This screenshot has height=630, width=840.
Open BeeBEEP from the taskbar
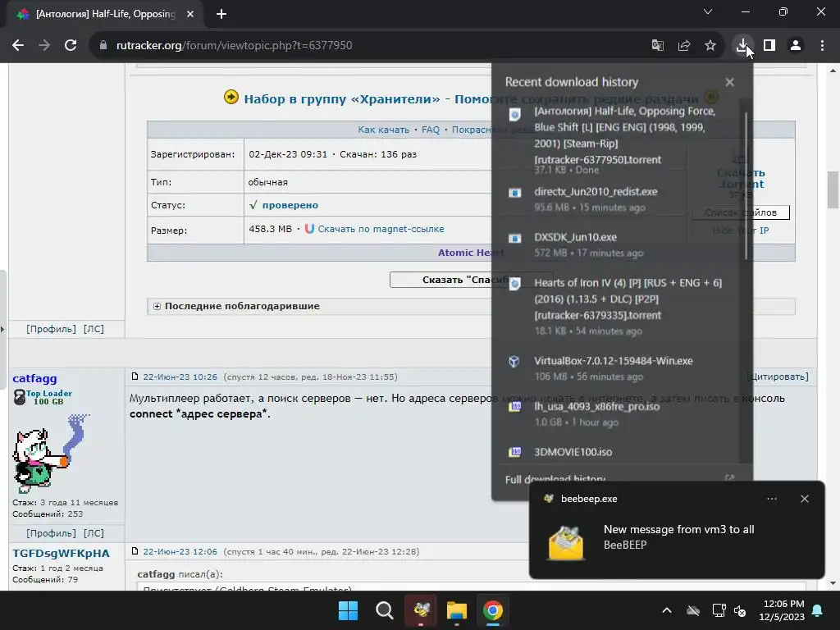tap(421, 610)
